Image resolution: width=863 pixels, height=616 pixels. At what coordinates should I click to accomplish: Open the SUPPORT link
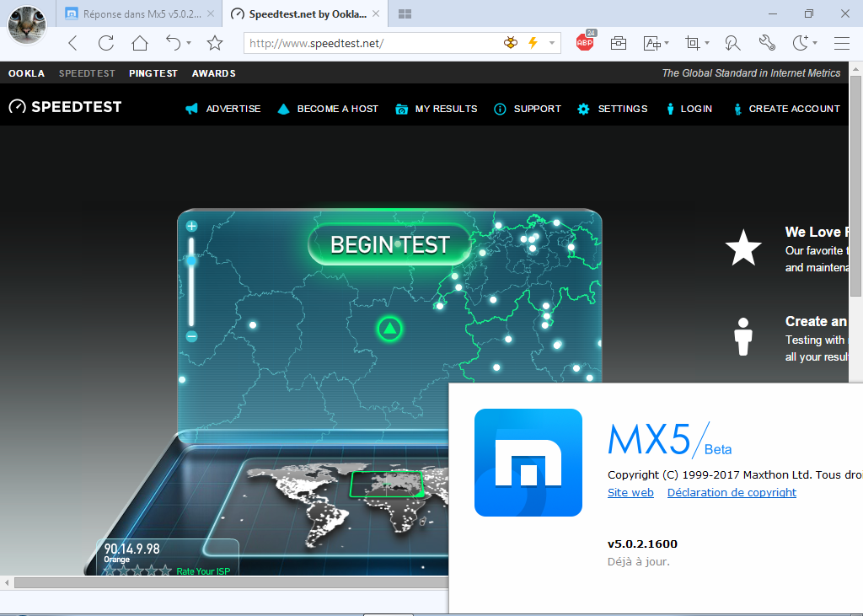click(x=528, y=109)
